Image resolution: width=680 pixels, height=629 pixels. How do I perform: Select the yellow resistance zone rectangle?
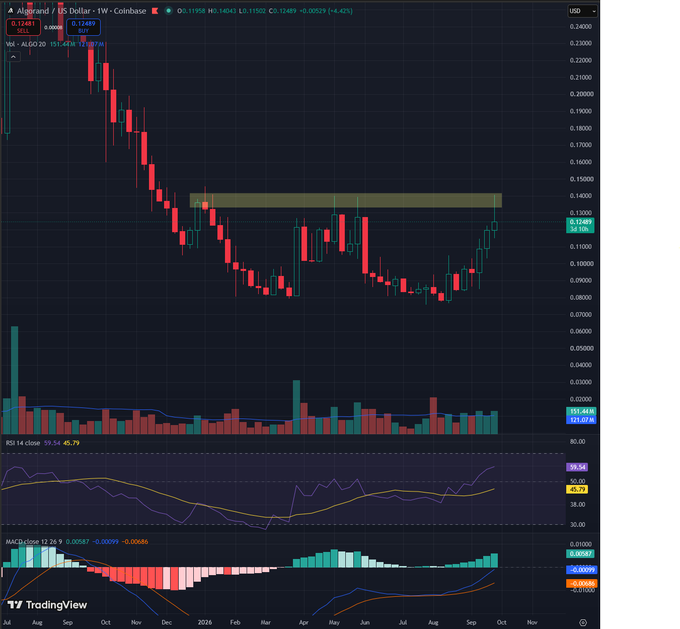click(x=346, y=200)
